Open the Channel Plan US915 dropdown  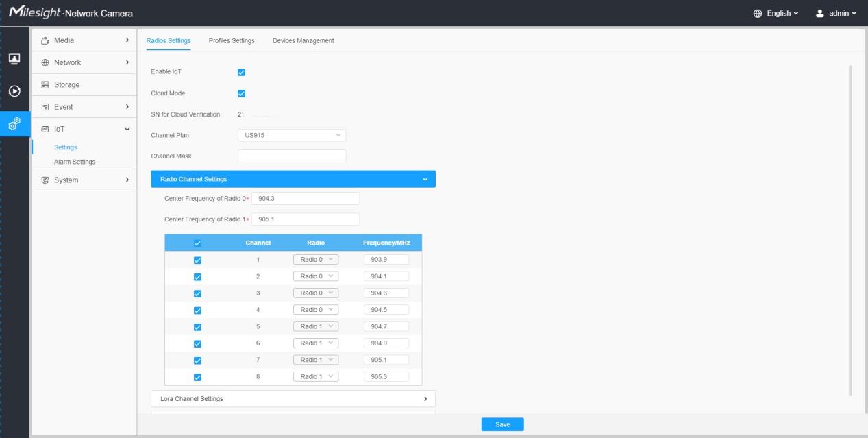click(x=292, y=135)
